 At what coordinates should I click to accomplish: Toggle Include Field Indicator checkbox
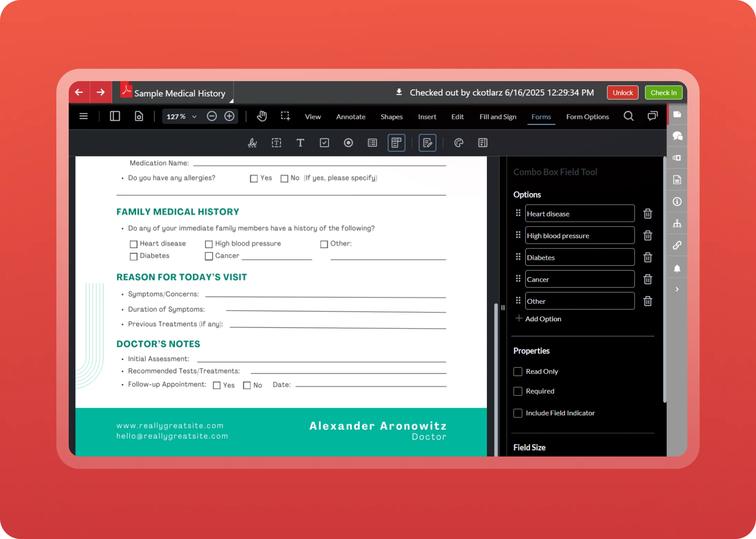(518, 413)
